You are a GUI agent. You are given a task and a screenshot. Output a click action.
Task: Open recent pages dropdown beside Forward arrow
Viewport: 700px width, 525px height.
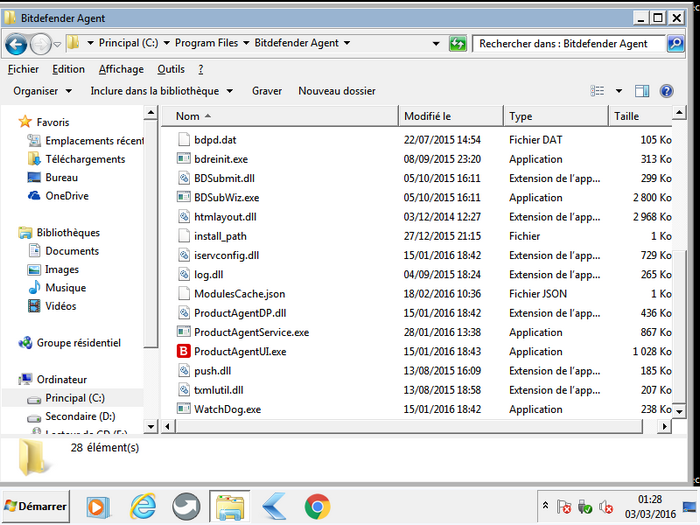57,44
